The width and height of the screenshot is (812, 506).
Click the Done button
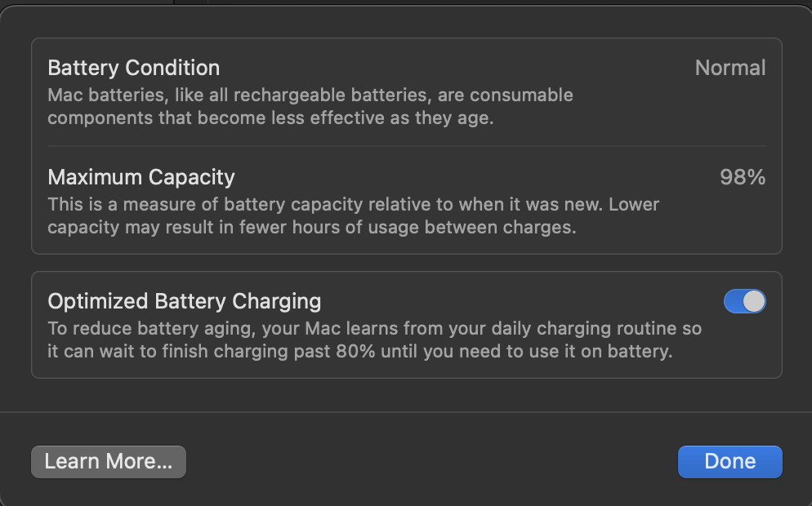(729, 461)
